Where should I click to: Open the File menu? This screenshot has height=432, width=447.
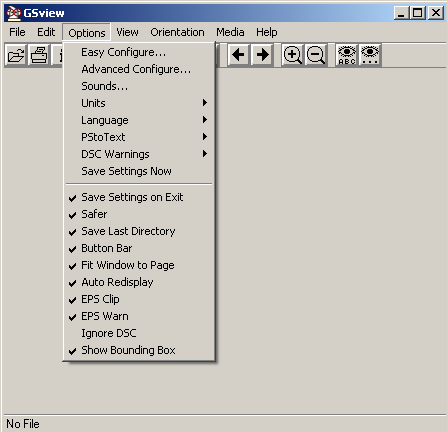17,32
